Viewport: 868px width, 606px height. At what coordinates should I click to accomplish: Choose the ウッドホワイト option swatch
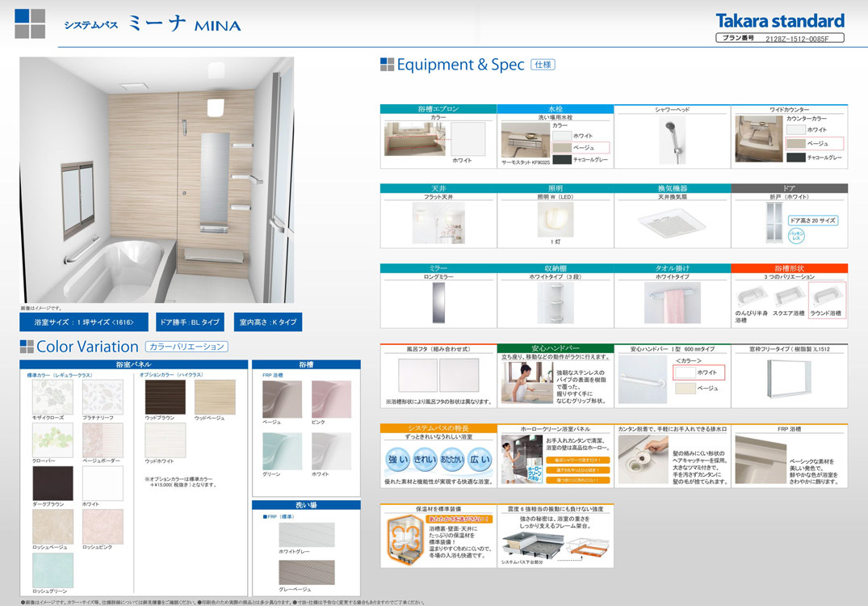(165, 440)
